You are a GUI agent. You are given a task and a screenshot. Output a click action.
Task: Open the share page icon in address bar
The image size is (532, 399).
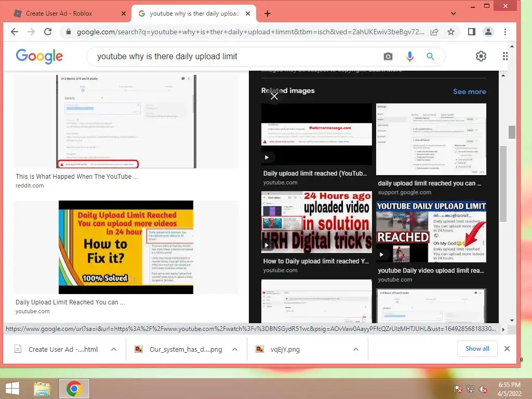pos(434,32)
